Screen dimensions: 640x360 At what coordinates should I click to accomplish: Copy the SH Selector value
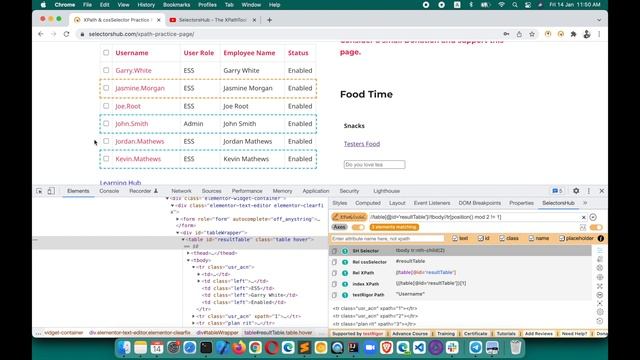(334, 251)
